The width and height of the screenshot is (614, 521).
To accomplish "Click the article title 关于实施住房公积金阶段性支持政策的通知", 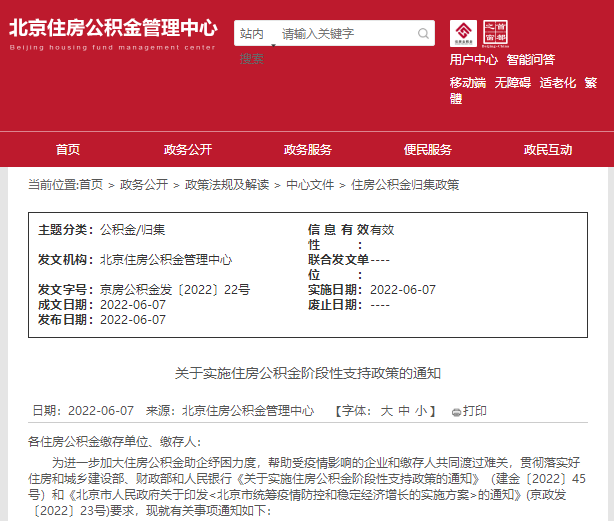I will [308, 373].
